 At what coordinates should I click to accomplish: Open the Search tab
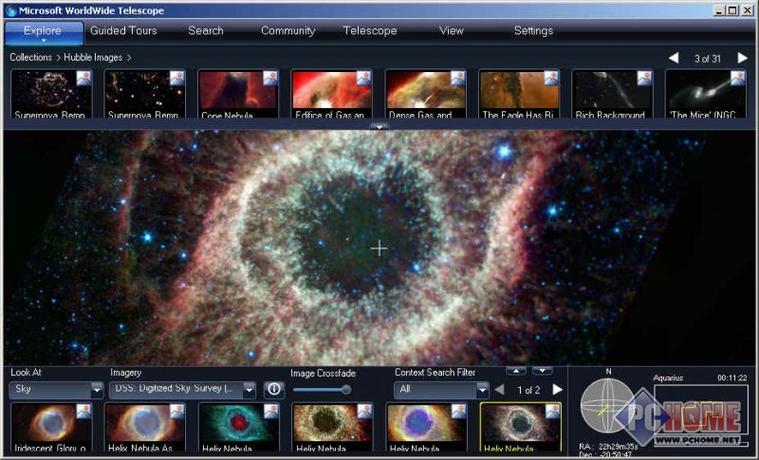click(206, 31)
